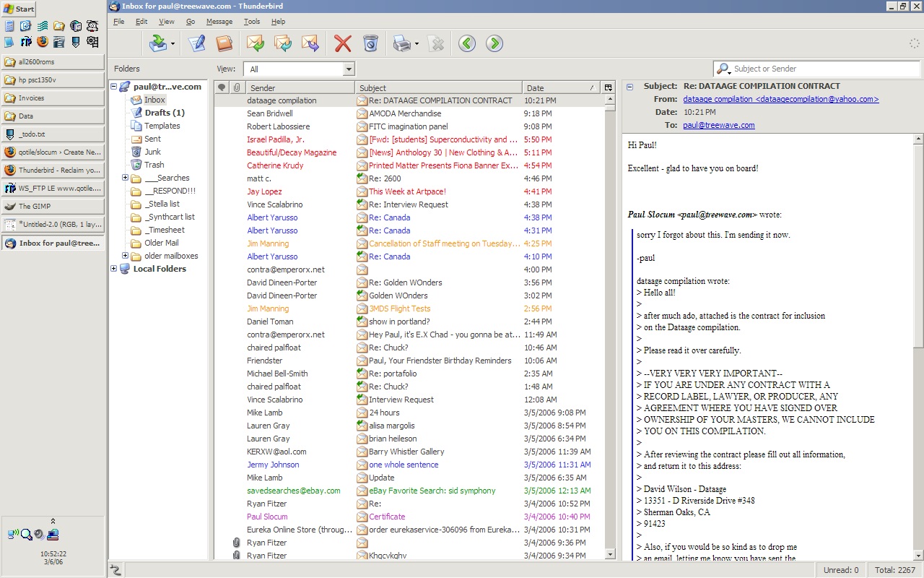Click the Reply All toolbar icon
Viewport: 924px width, 578px height.
tap(283, 44)
